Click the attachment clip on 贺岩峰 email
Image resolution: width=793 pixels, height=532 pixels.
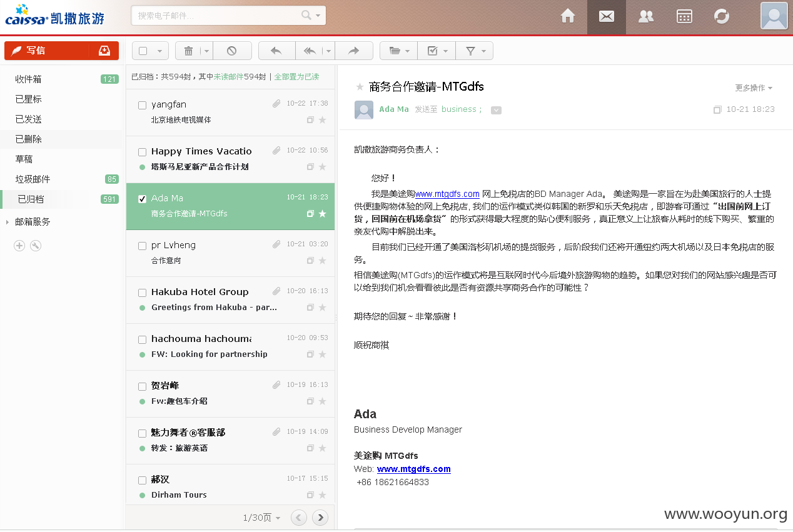coord(276,385)
